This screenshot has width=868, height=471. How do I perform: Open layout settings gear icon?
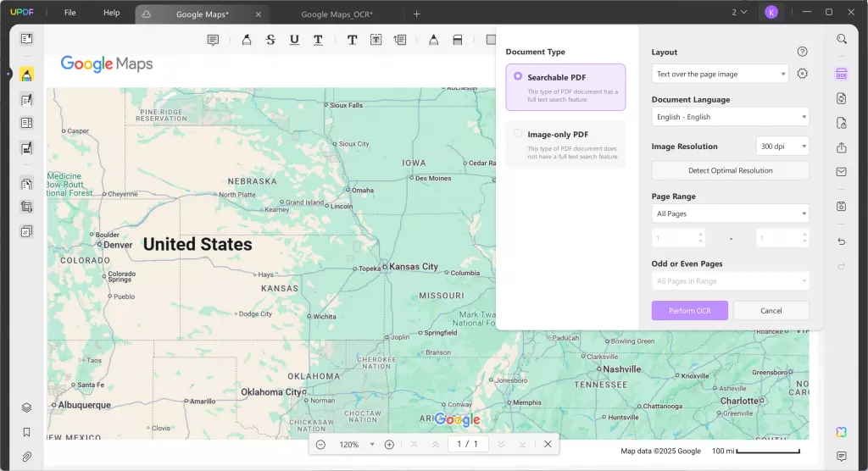point(802,74)
